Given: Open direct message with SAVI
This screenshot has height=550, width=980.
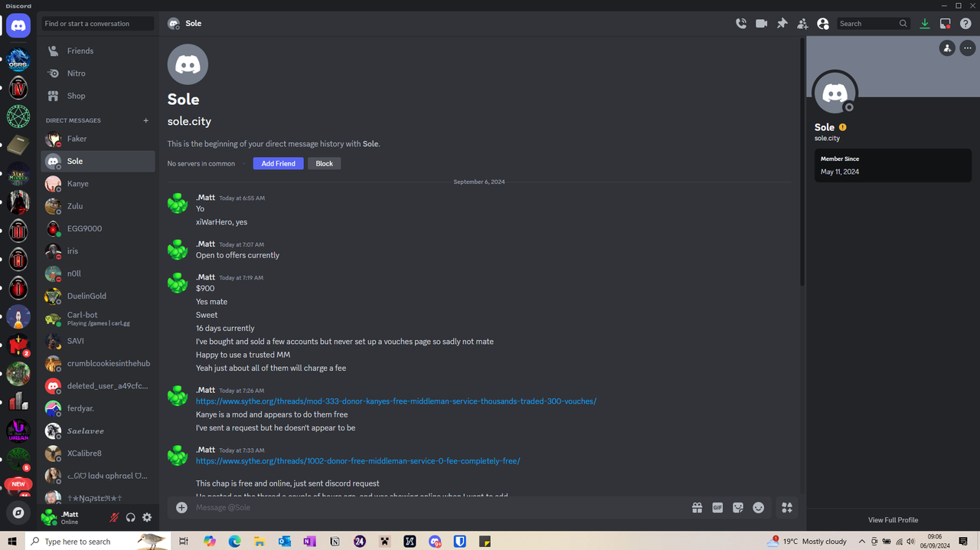Looking at the screenshot, I should (98, 341).
